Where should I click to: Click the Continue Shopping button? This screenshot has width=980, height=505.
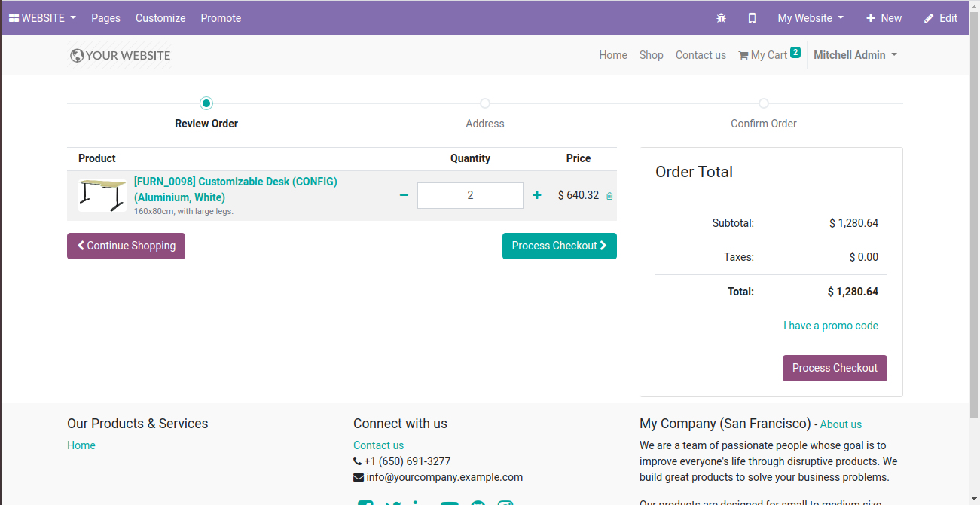click(126, 246)
